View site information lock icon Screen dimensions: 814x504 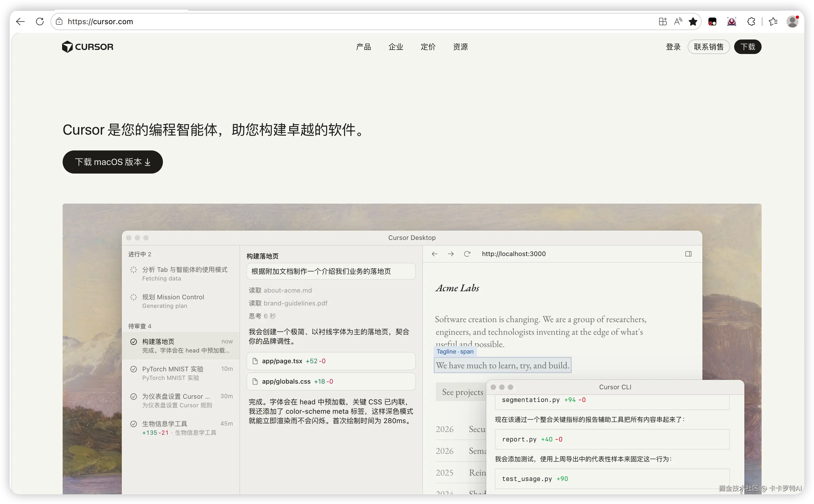point(59,22)
